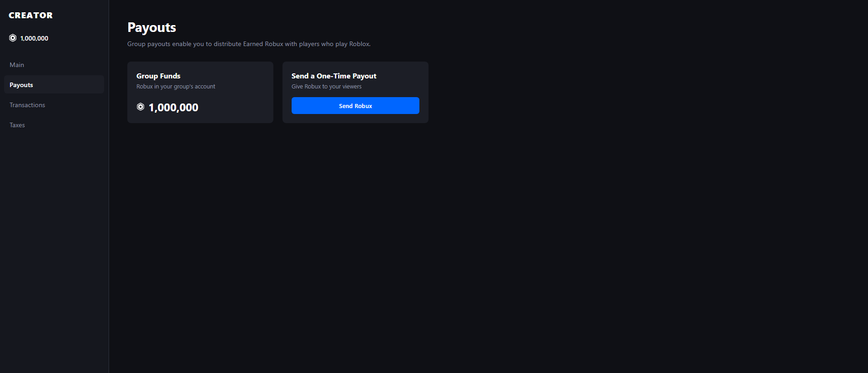Image resolution: width=868 pixels, height=373 pixels.
Task: Click the CREATOR logo
Action: coord(31,15)
